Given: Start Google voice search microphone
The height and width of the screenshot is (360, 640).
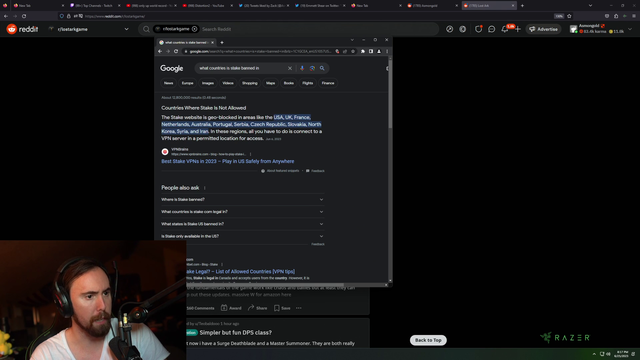Looking at the screenshot, I should point(302,68).
